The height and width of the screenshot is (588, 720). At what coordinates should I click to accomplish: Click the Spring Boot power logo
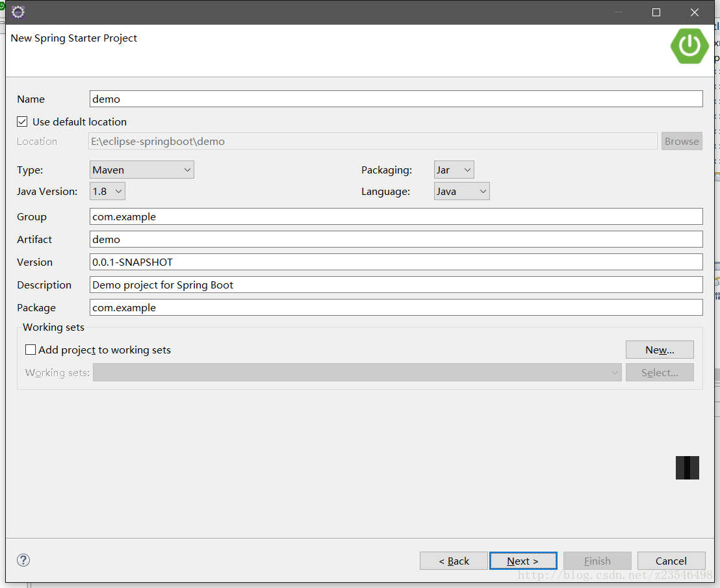(x=689, y=46)
